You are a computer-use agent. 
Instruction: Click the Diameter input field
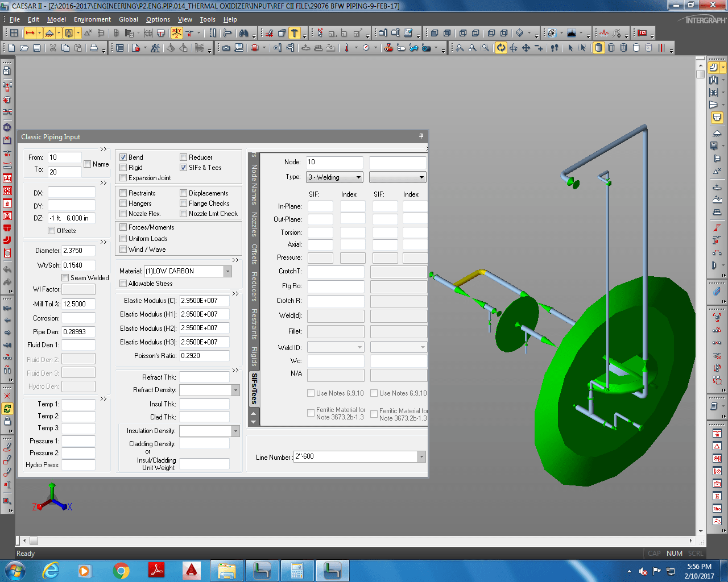click(78, 251)
